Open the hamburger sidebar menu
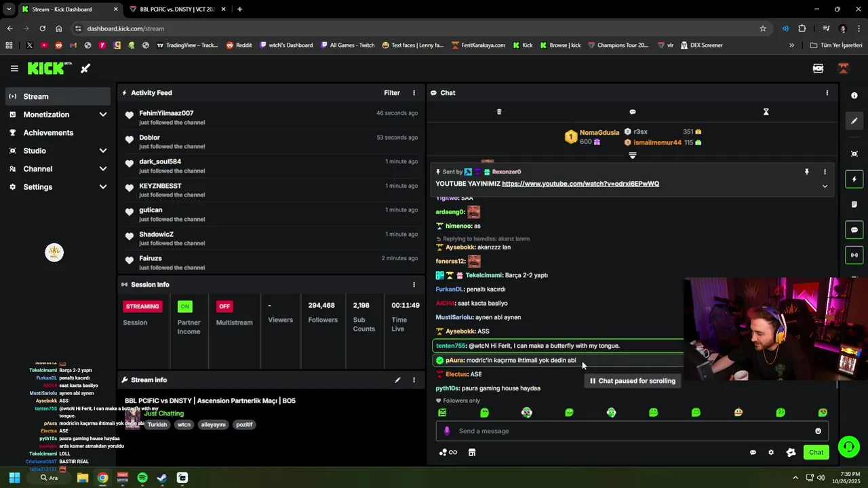The image size is (868, 488). click(14, 68)
